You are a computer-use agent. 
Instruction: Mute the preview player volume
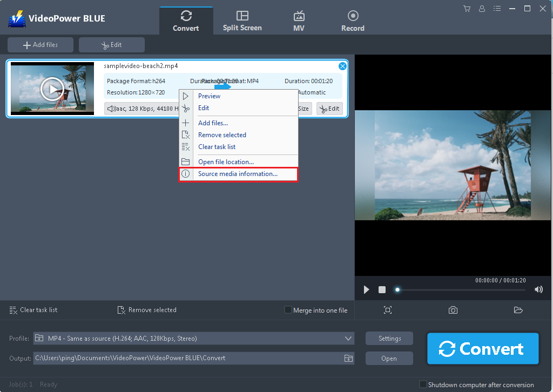[538, 289]
